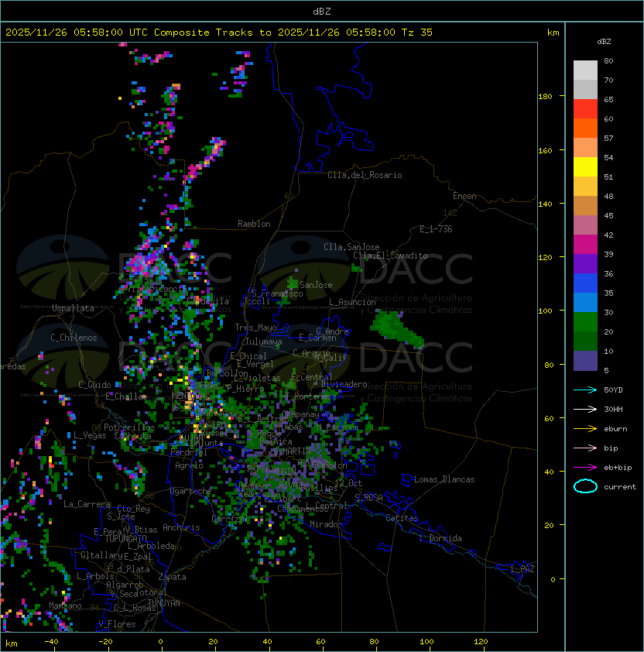Click the Anchoris place label
644x652 pixels.
(x=181, y=527)
